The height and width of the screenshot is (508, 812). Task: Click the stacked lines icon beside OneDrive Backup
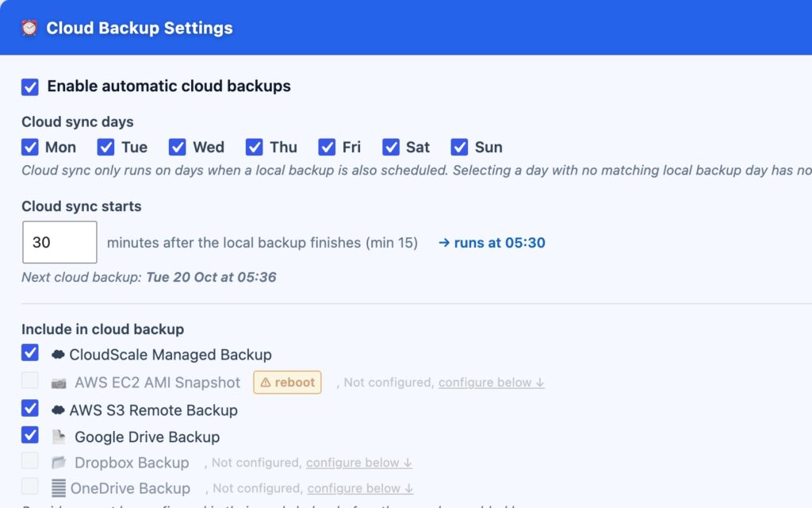(59, 488)
